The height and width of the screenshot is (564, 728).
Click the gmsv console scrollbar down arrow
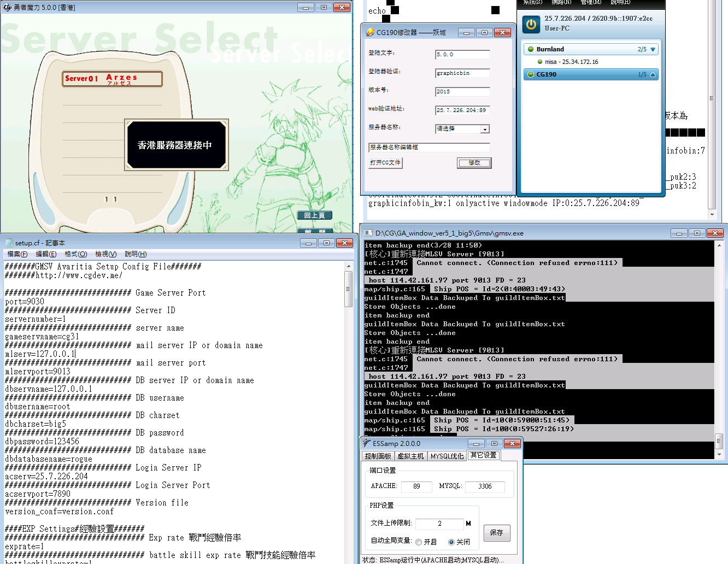(719, 454)
